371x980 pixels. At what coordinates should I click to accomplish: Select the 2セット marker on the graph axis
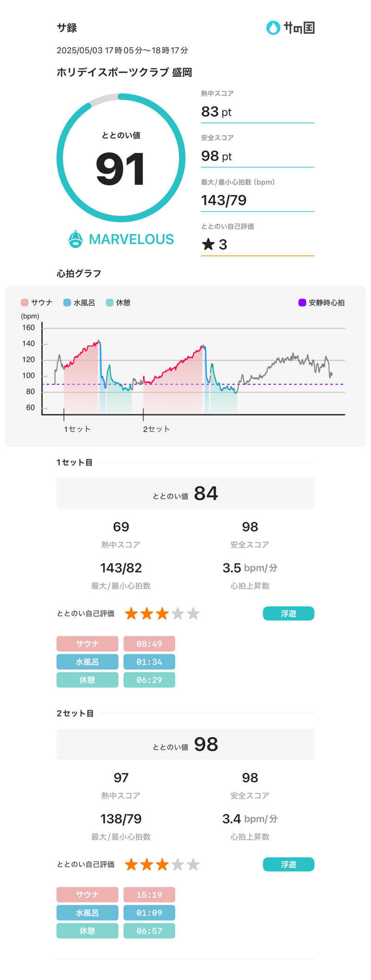(156, 429)
